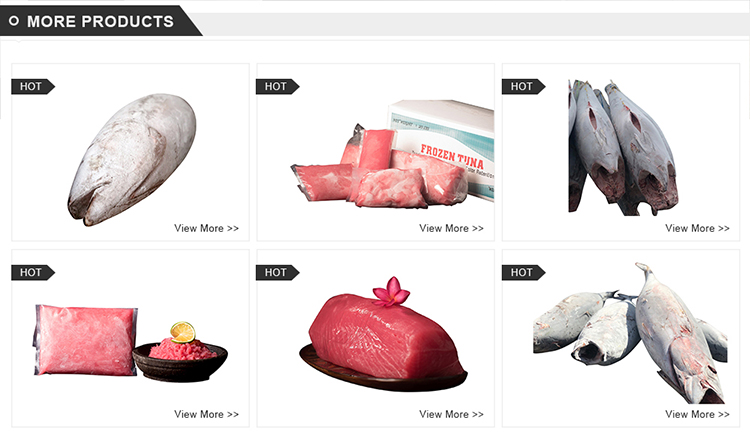Open View More for whole frozen tuna

coord(206,228)
